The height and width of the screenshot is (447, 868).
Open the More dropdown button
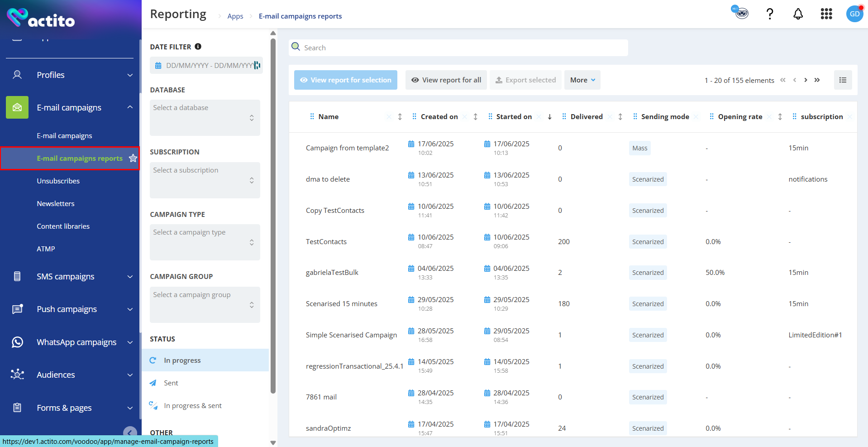(582, 80)
